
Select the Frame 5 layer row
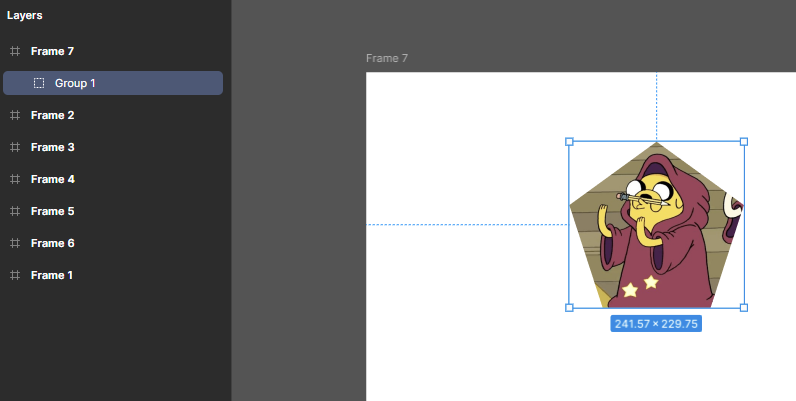tap(113, 211)
